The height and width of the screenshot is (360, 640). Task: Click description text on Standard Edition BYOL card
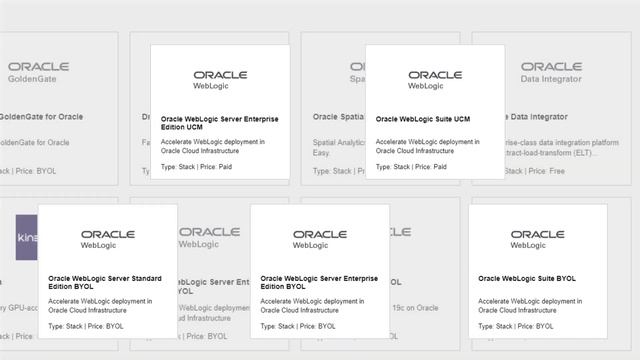[100, 306]
